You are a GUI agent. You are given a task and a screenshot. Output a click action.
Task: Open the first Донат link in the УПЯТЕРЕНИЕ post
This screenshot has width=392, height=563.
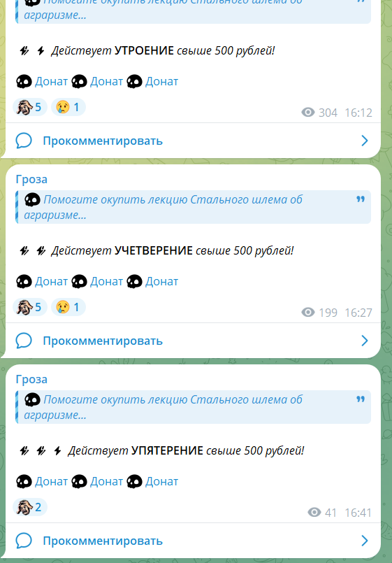pyautogui.click(x=51, y=481)
